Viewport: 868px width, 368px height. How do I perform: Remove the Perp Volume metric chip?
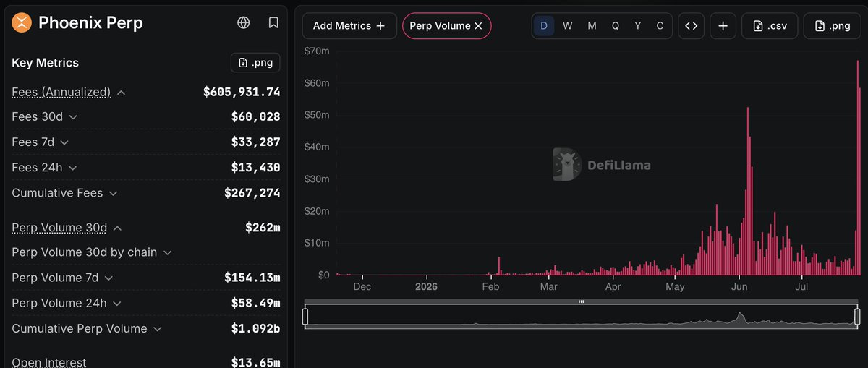[477, 26]
